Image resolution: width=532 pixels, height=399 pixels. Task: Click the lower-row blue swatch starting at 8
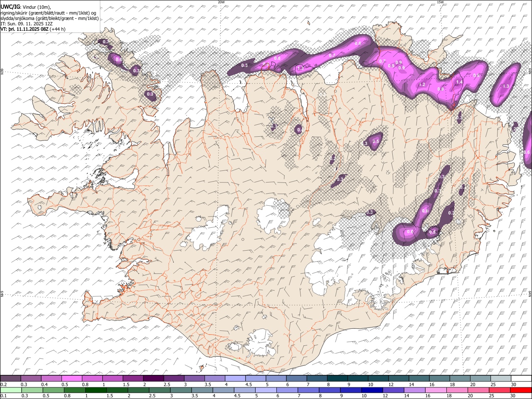point(329,390)
